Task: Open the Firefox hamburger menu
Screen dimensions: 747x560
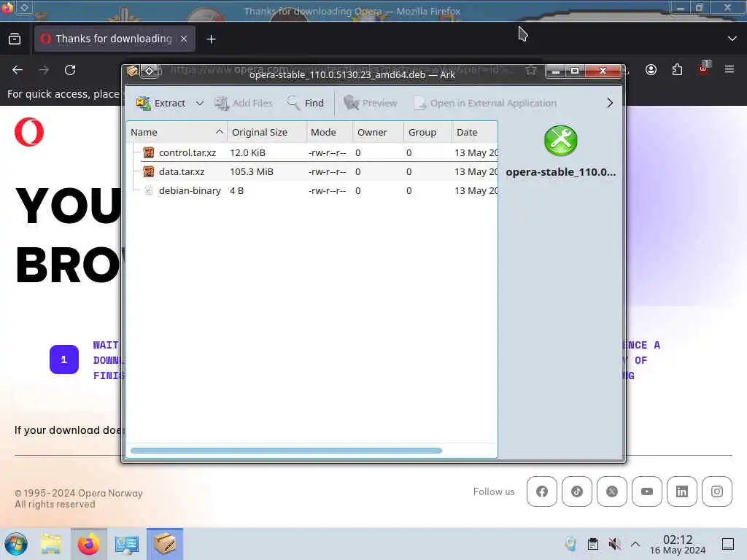Action: point(729,70)
